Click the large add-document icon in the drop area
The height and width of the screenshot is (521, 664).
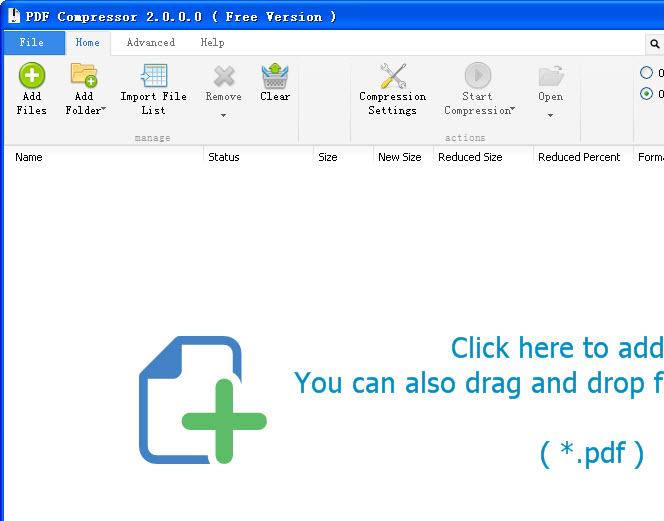tap(202, 400)
